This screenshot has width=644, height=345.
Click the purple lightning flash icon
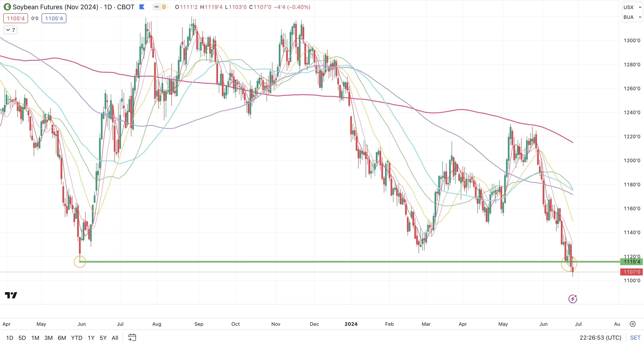[572, 299]
